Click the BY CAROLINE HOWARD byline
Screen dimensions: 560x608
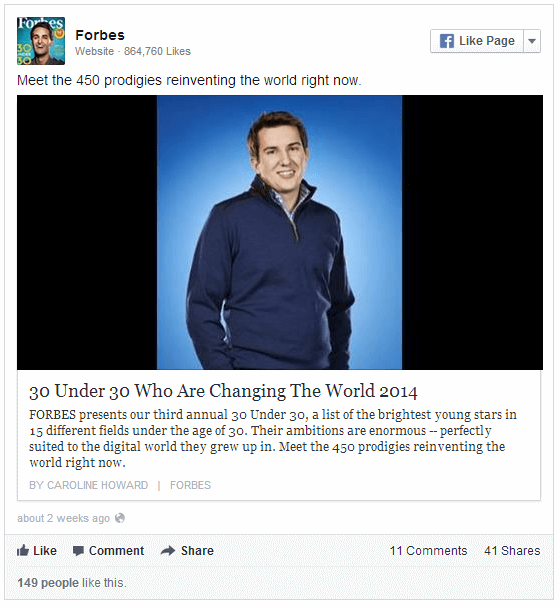[88, 485]
